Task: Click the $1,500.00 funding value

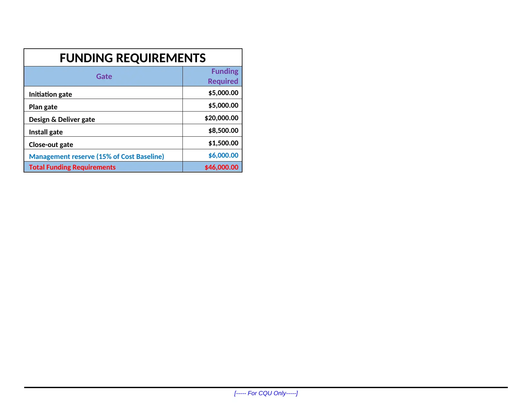Action: point(223,143)
